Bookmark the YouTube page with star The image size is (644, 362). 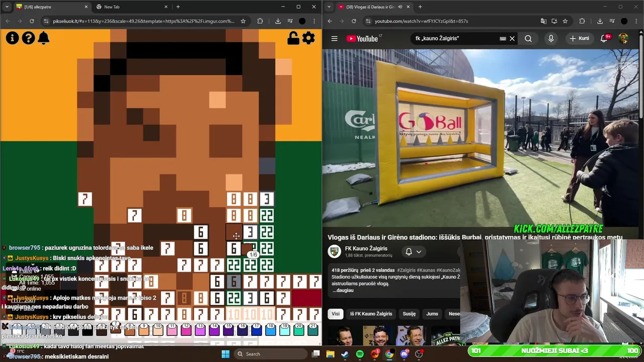[x=565, y=21]
